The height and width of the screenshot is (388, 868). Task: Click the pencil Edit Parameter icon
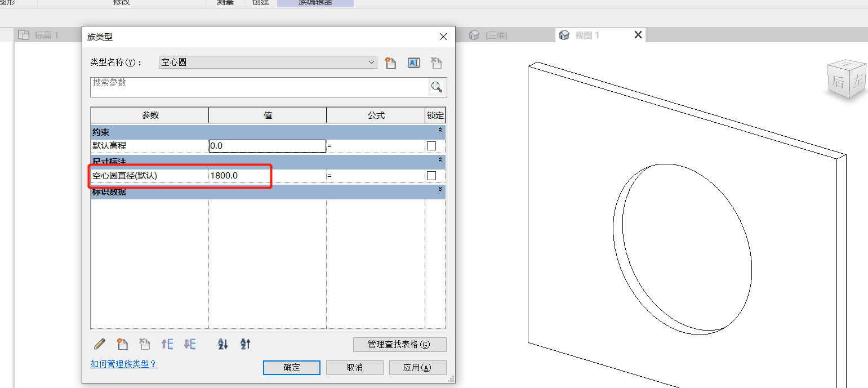(100, 344)
